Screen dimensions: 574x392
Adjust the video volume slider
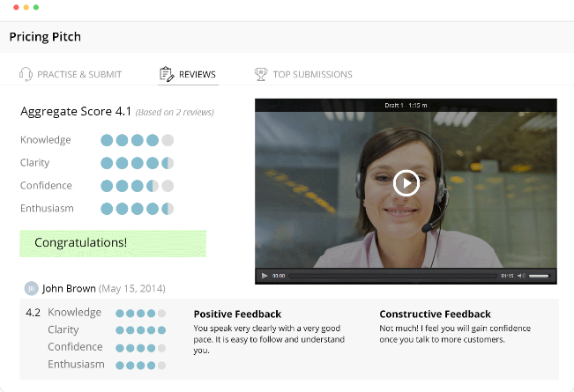pos(539,276)
